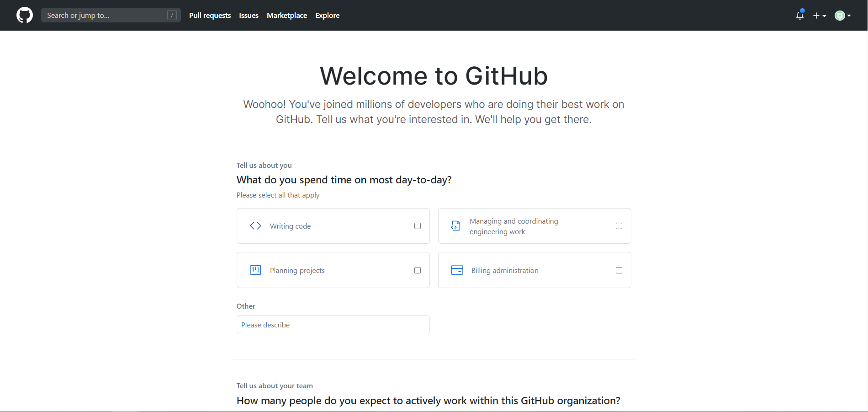Expand the plus create-new dropdown
Screen dimensions: 868x412
pos(820,16)
